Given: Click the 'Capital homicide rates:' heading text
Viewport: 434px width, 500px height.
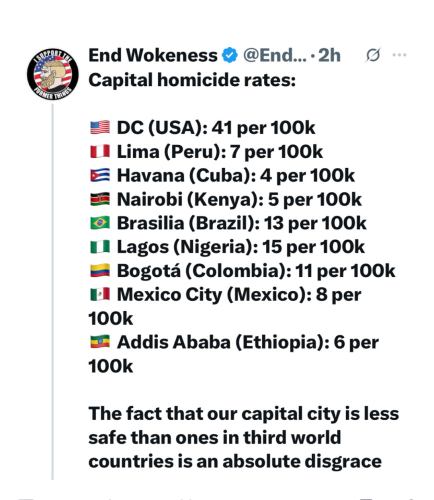Looking at the screenshot, I should pyautogui.click(x=192, y=80).
